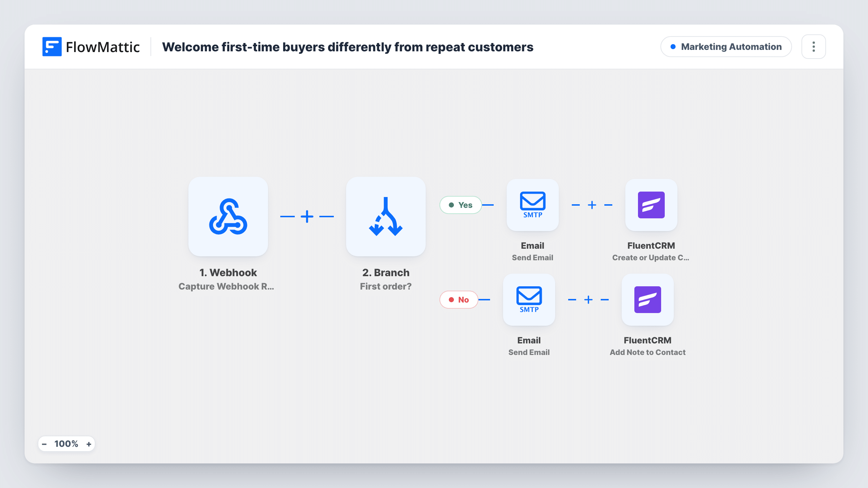Add step after Email in Yes branch
Screen dimensions: 868x488
(x=592, y=205)
